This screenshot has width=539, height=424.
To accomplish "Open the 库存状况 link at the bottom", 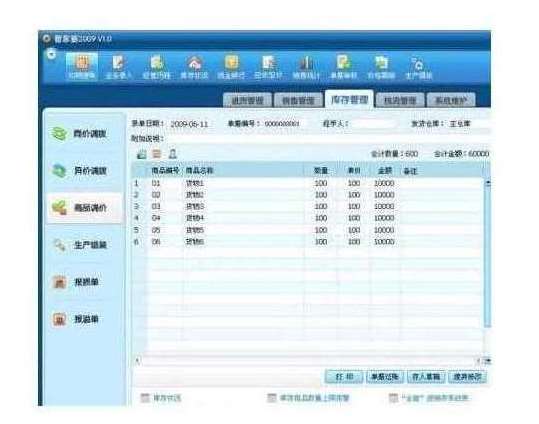I will click(161, 398).
